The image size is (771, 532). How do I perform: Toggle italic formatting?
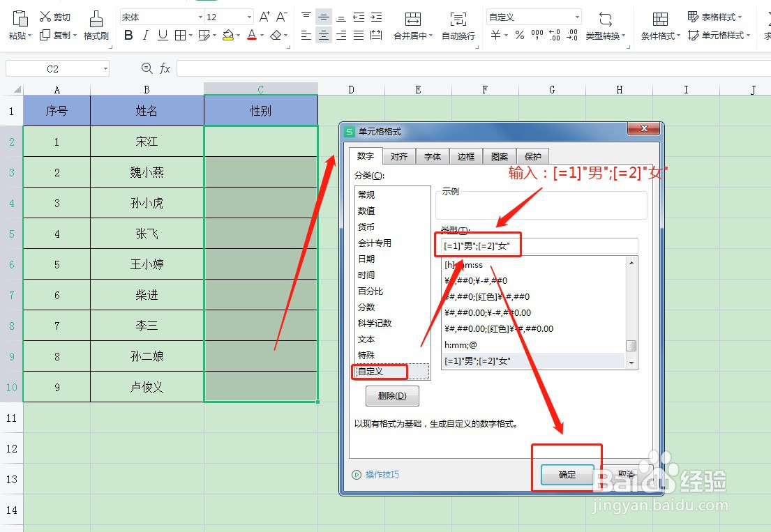pyautogui.click(x=145, y=33)
